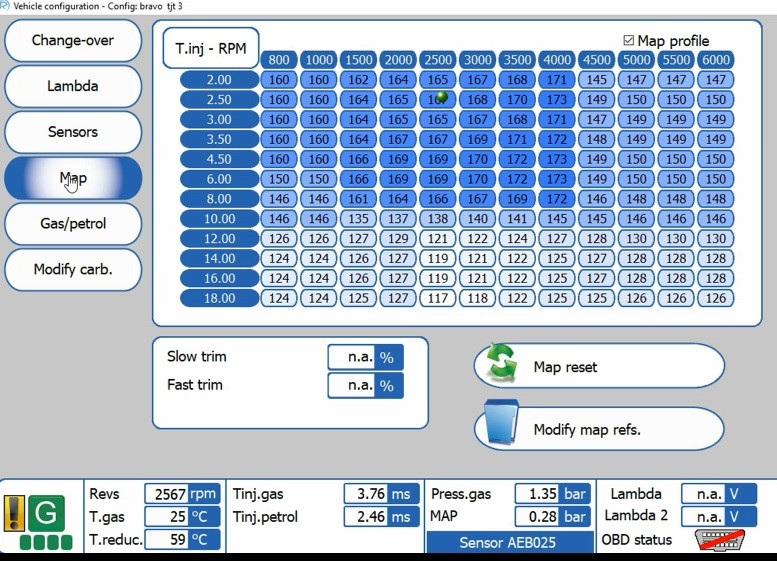This screenshot has height=561, width=777.
Task: Click the Fast trim value field
Action: point(366,386)
